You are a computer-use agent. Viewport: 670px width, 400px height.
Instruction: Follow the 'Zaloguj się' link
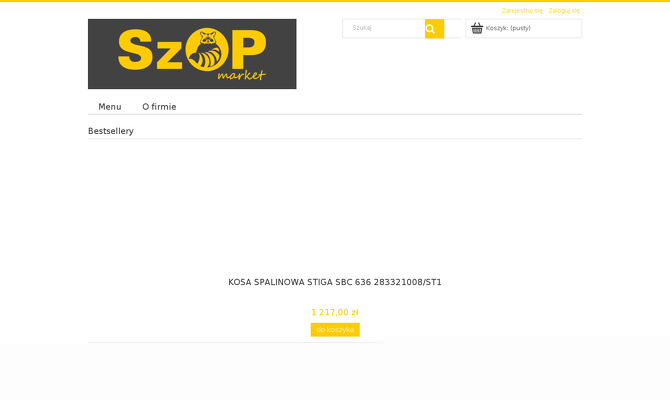564,11
